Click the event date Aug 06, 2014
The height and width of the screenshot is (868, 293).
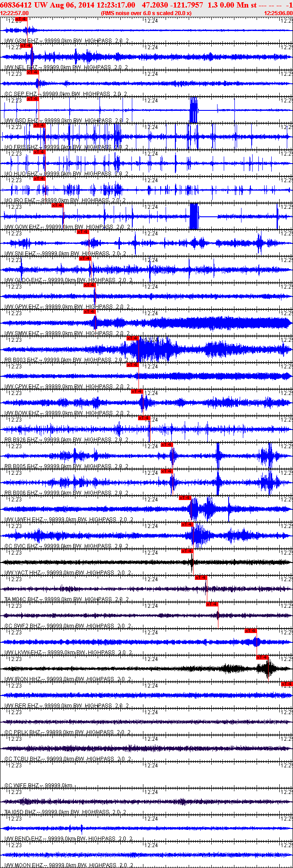(72, 5)
